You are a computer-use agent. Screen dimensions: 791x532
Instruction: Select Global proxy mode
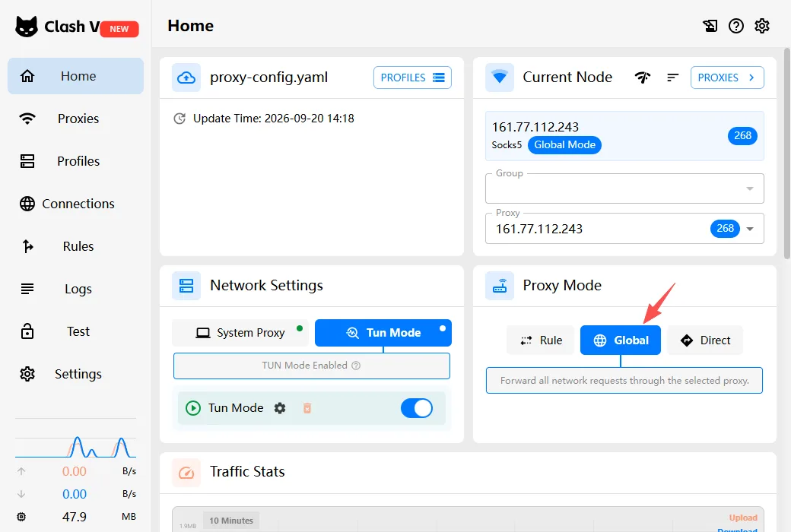coord(621,340)
